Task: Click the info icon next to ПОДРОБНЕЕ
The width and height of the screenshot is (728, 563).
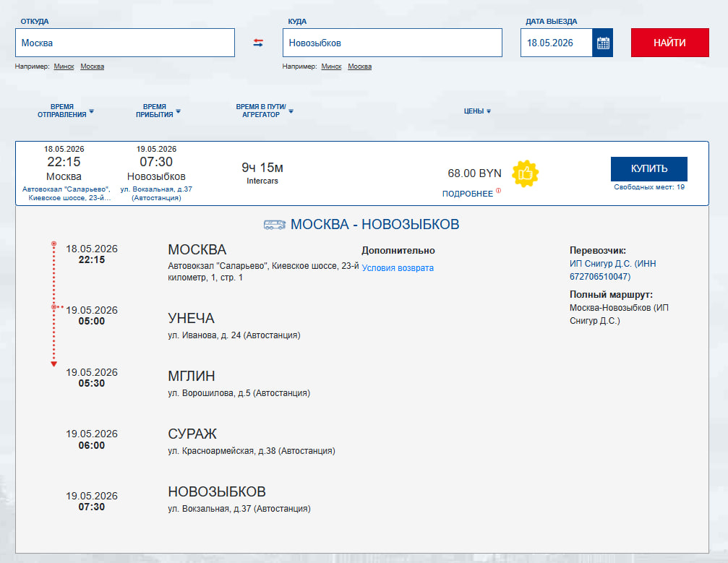Action: click(498, 191)
